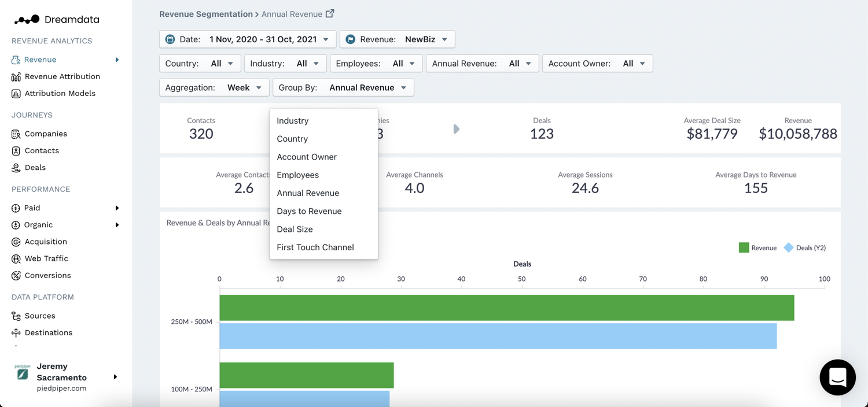Open the Destinations page

(49, 332)
